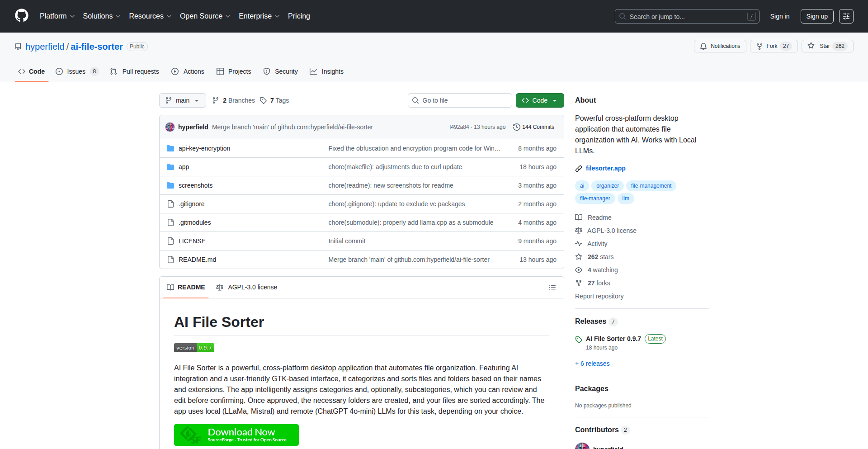Viewport: 868px width, 449px height.
Task: Click the organizer topic tag
Action: point(608,186)
